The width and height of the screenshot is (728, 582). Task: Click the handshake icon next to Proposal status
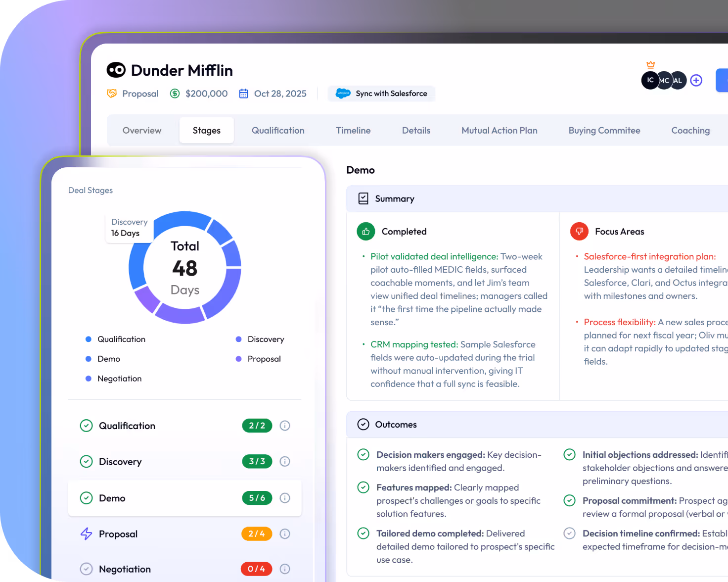[112, 93]
